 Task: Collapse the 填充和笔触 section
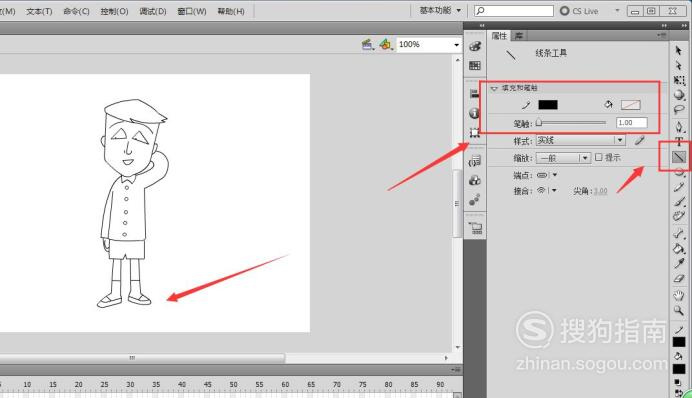coord(494,88)
